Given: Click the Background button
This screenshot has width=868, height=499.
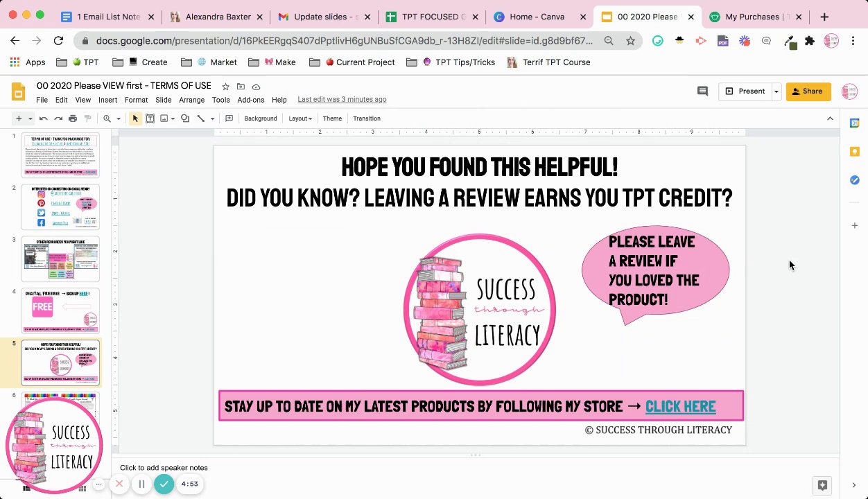Looking at the screenshot, I should click(261, 119).
